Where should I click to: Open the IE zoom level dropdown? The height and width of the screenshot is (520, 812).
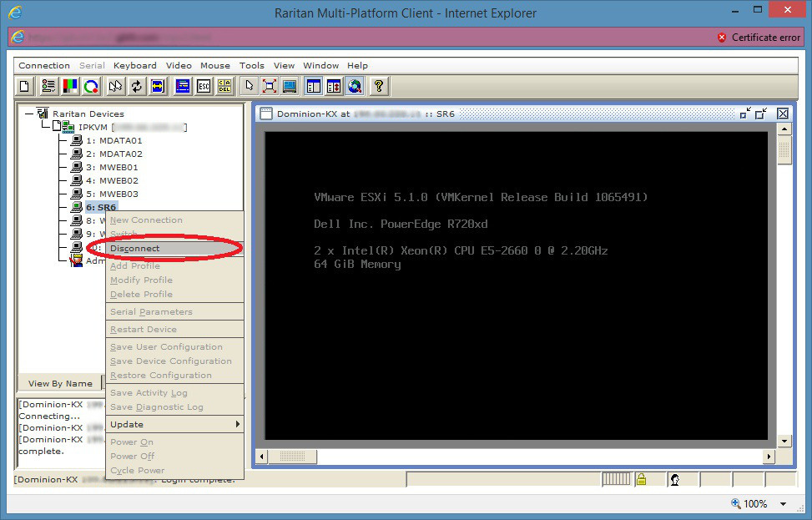click(x=783, y=504)
